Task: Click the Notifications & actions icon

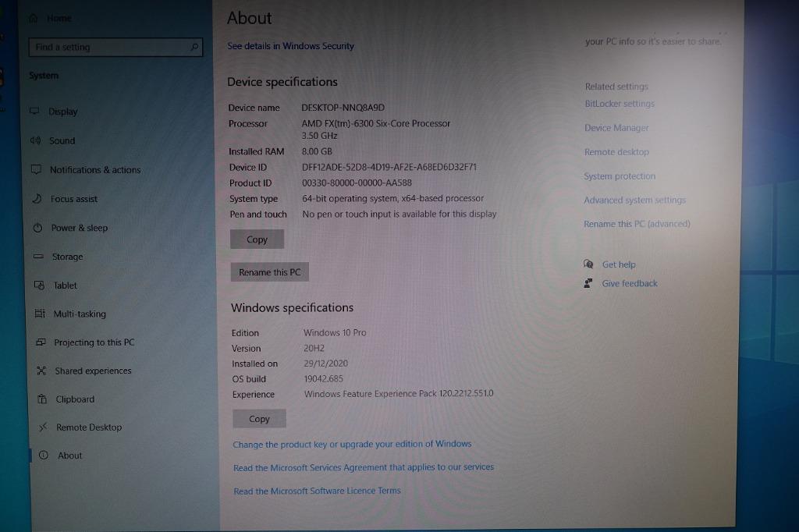Action: [x=36, y=169]
